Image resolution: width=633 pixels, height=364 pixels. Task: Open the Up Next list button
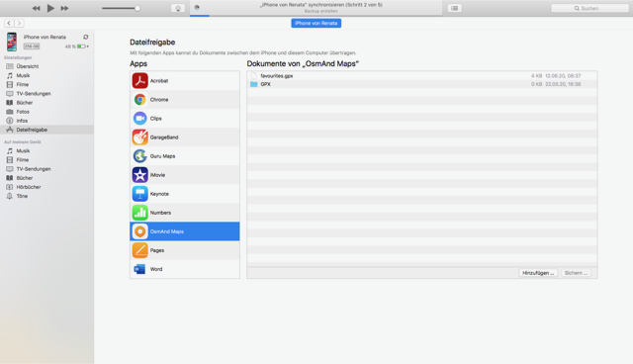pos(455,8)
